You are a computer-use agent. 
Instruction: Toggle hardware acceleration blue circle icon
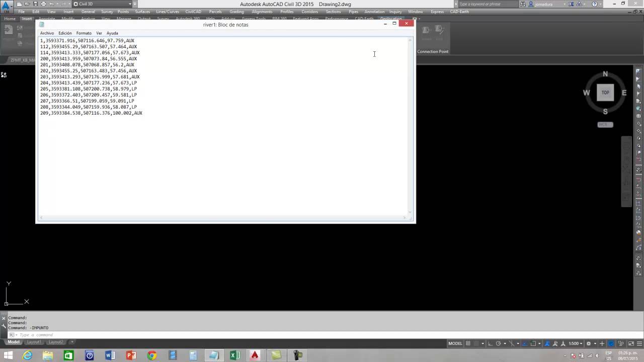tap(611, 343)
